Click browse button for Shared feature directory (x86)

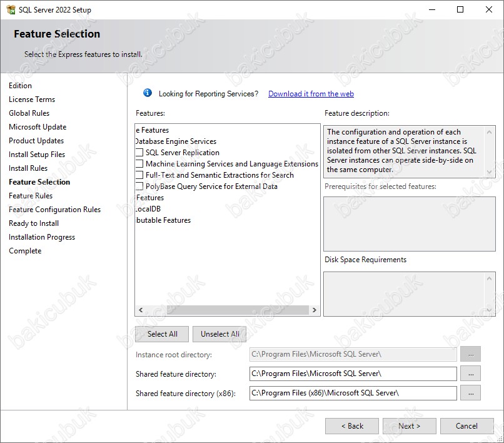click(x=470, y=393)
